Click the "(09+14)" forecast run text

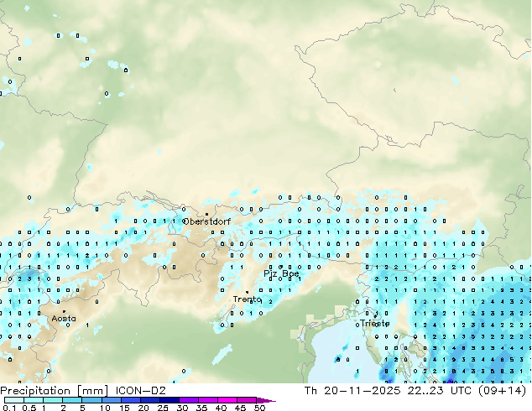point(502,391)
